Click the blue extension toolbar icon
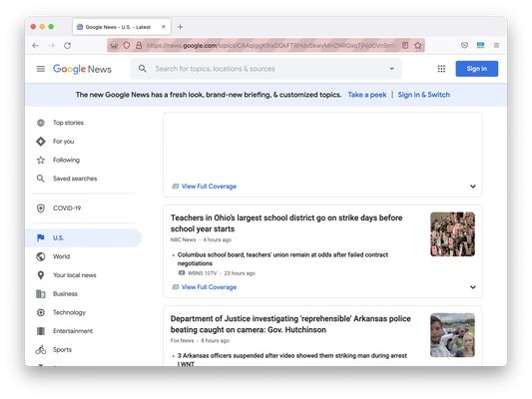The height and width of the screenshot is (399, 532). 480,45
